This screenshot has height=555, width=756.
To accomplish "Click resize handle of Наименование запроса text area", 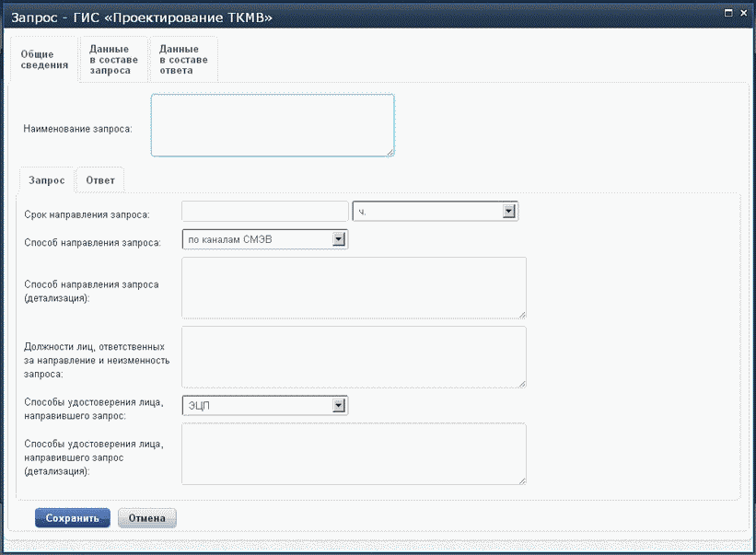I will [x=390, y=152].
